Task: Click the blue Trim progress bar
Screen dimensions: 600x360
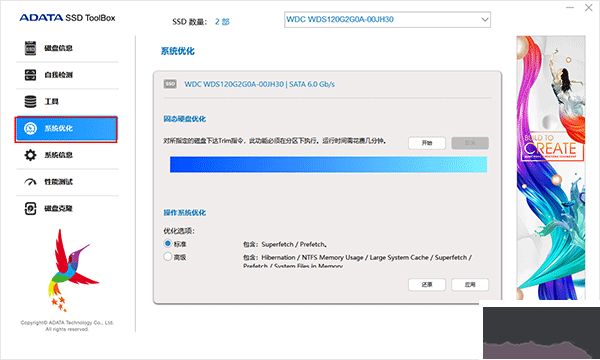Action: 328,165
